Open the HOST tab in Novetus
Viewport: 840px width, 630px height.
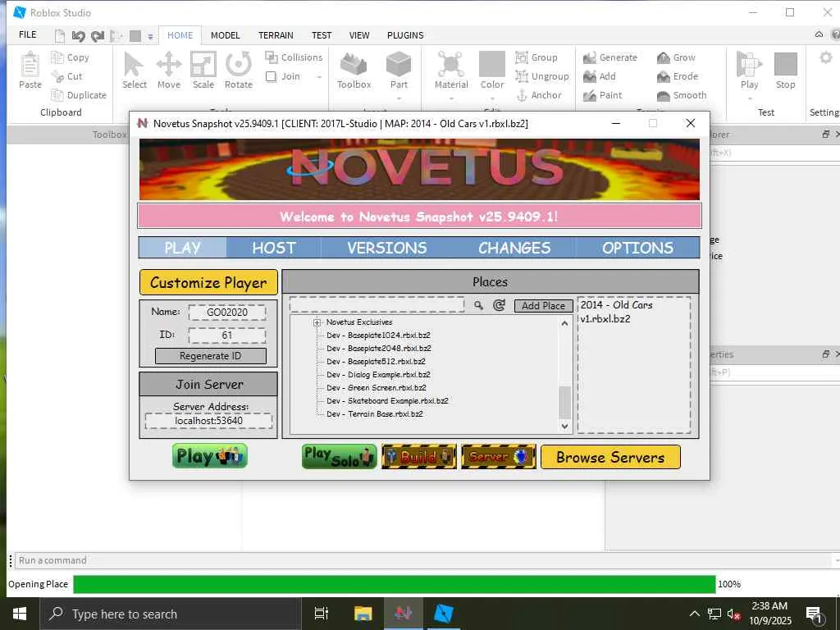(x=274, y=248)
